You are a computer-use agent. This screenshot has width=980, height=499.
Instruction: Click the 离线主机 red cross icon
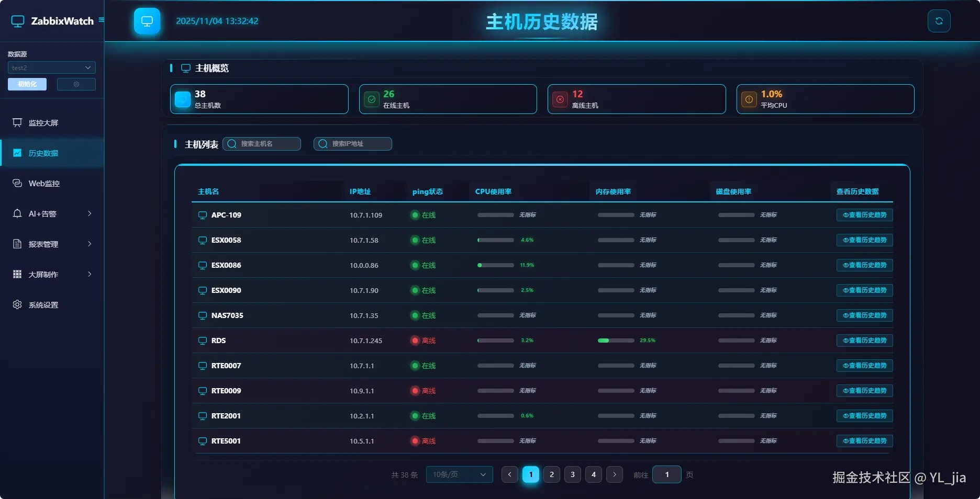point(560,99)
